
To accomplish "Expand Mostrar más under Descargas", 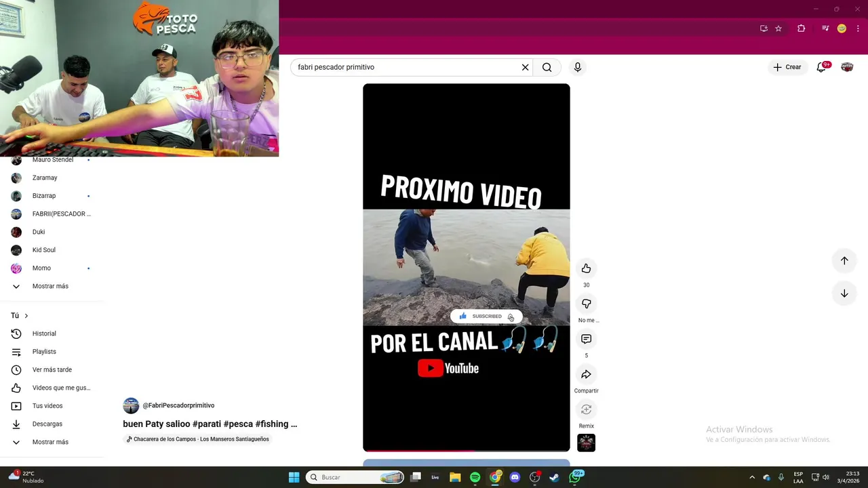I will [x=52, y=442].
